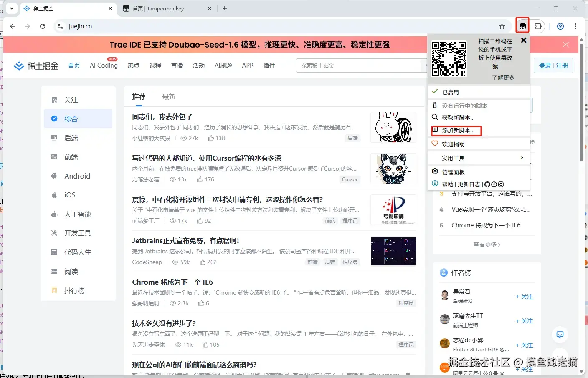The height and width of the screenshot is (378, 588).
Task: Click the Cursor tag on second article
Action: coord(350,179)
